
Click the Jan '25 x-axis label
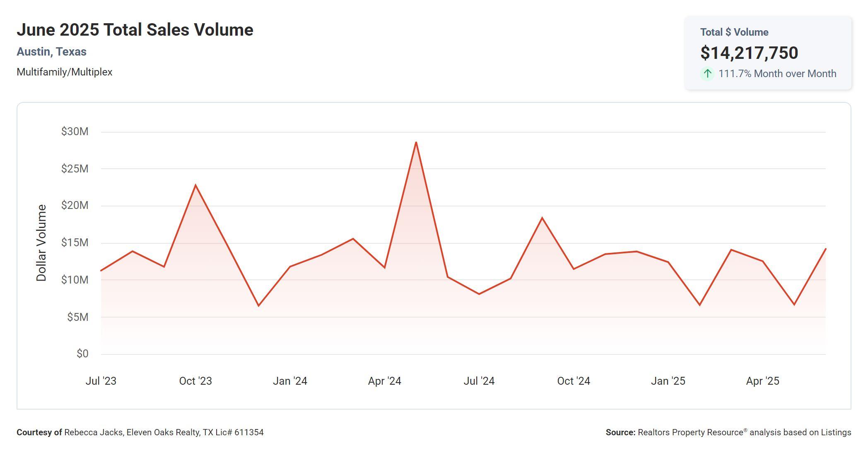pos(668,381)
